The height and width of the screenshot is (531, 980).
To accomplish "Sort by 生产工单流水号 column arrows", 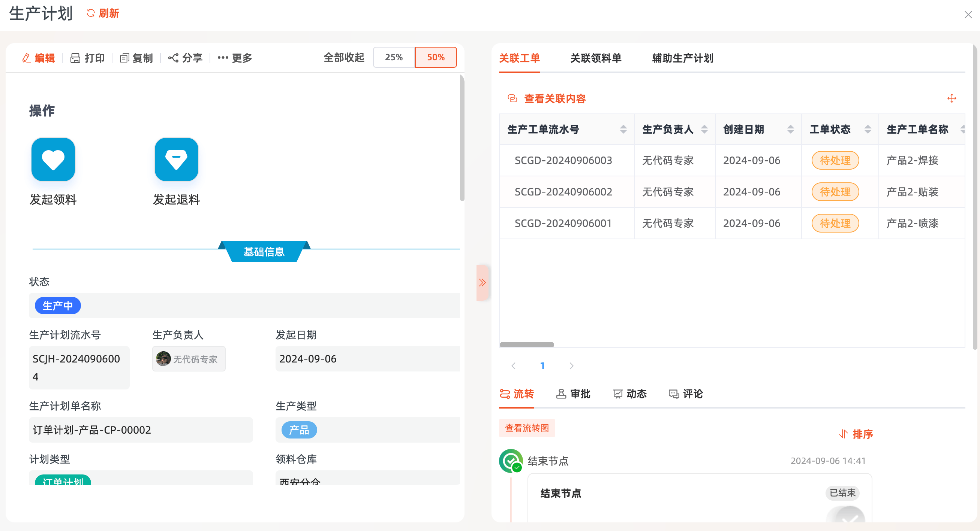I will [623, 129].
